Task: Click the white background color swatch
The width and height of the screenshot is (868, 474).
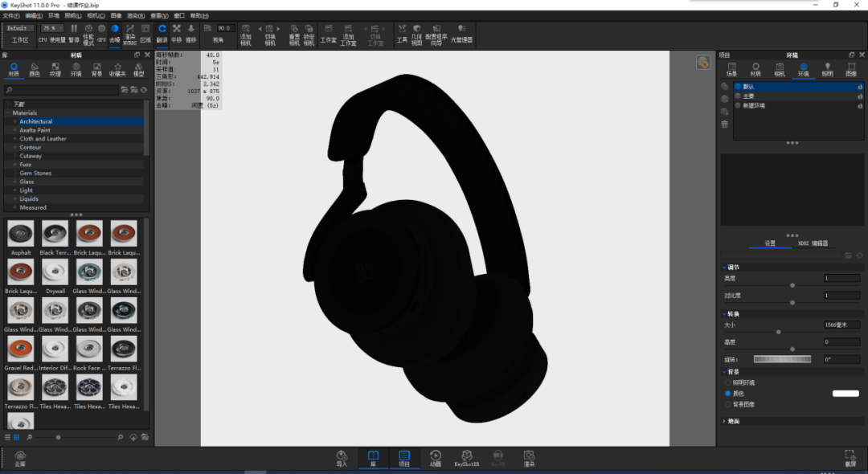Action: (x=845, y=394)
